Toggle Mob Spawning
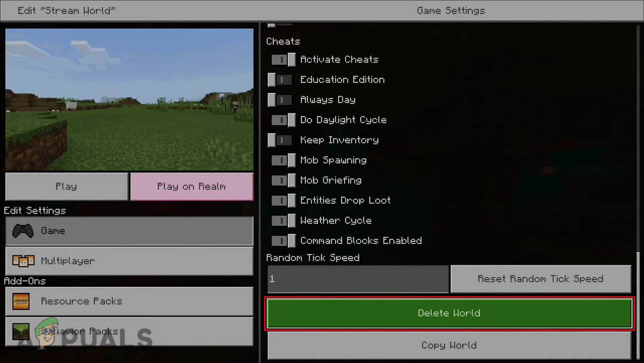 (283, 160)
